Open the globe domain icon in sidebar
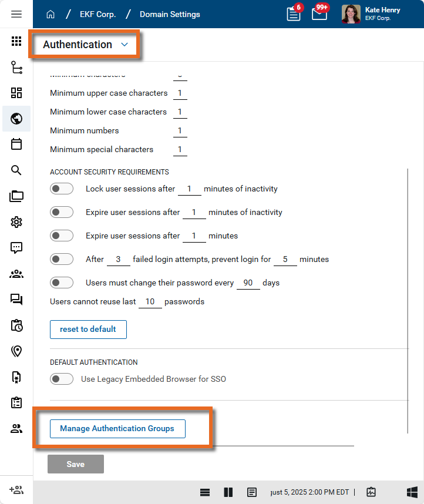Image resolution: width=424 pixels, height=504 pixels. click(16, 119)
